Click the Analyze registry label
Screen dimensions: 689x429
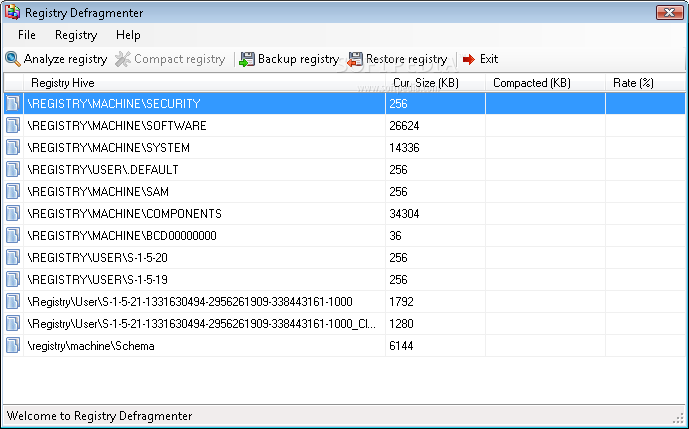(65, 59)
